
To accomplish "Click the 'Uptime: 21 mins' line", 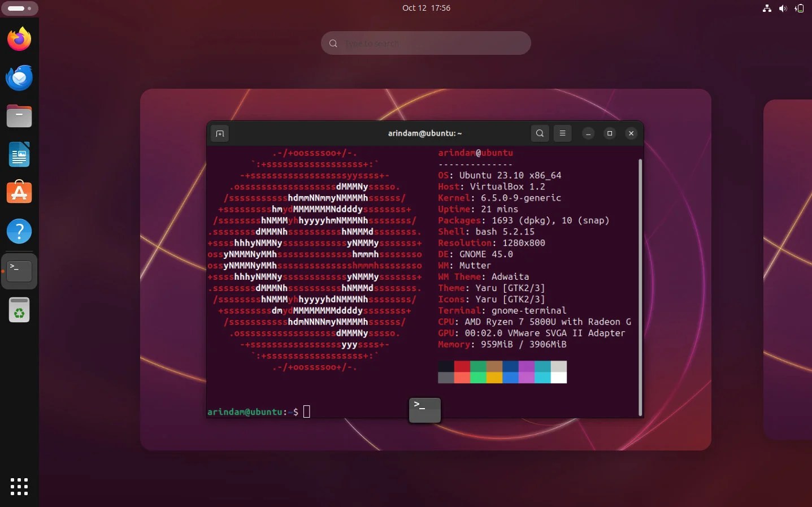I will [x=478, y=209].
